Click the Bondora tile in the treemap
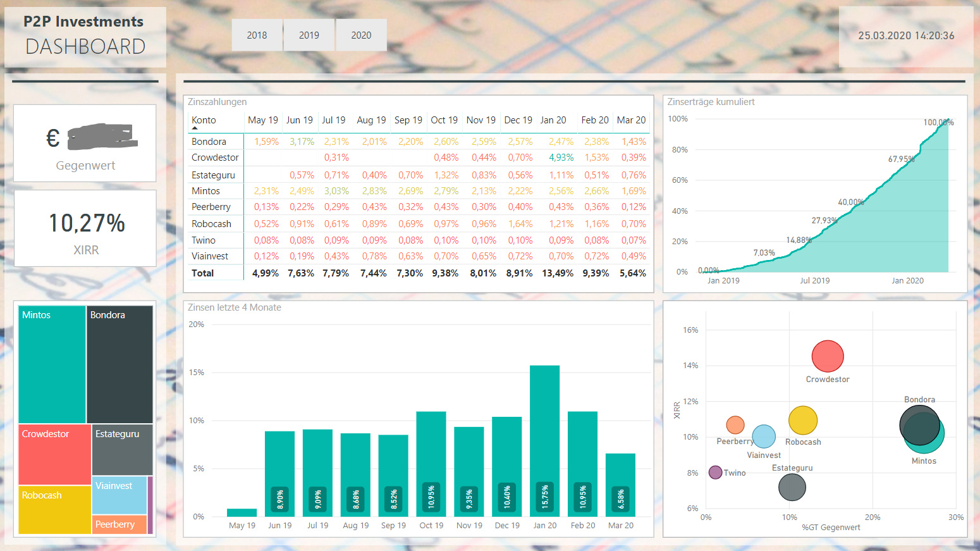The image size is (980, 551). coord(119,364)
